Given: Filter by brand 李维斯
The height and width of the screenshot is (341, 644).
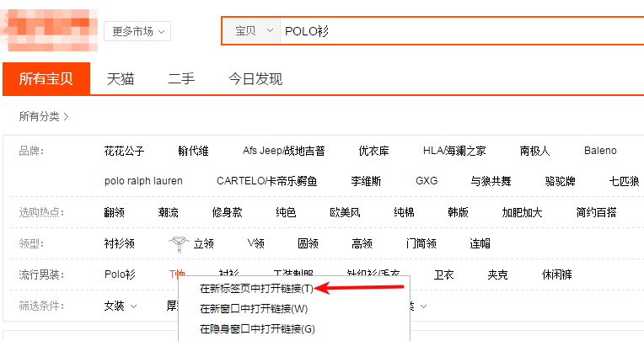Looking at the screenshot, I should (366, 181).
